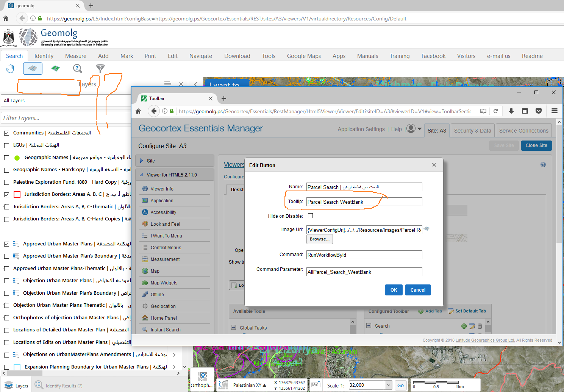Click the Filter Layers search field
Screen dimensions: 564x392
pos(66,118)
